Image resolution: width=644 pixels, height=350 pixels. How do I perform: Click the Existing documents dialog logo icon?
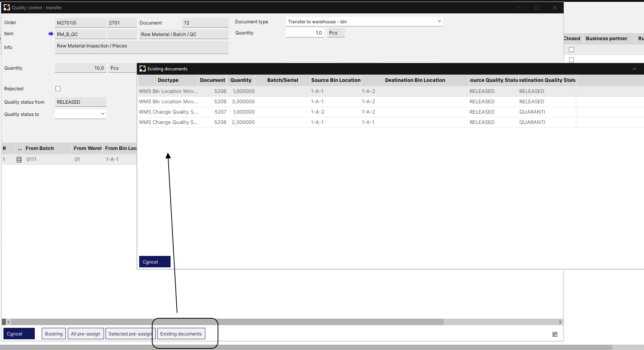pos(142,68)
